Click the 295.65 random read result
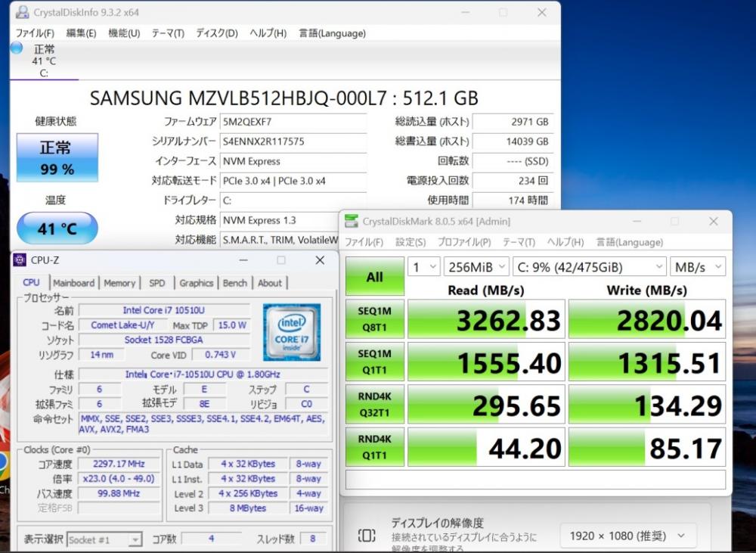Viewport: 756px width, 553px height. tap(486, 404)
